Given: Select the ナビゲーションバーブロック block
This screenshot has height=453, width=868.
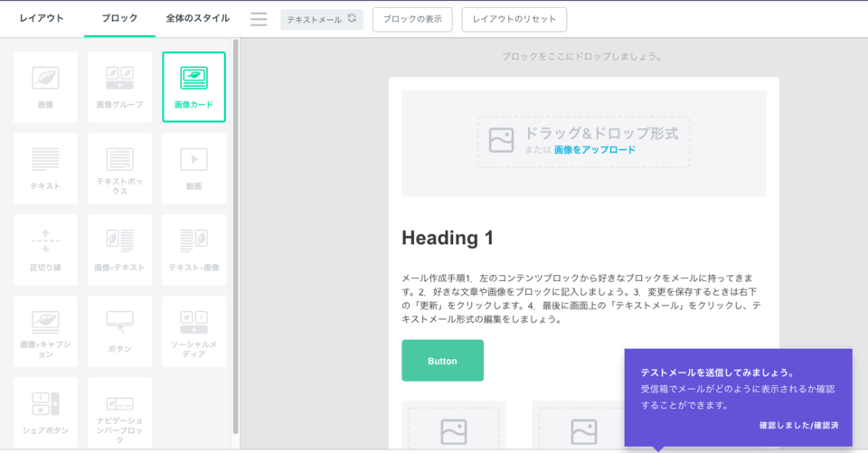Looking at the screenshot, I should [x=119, y=412].
